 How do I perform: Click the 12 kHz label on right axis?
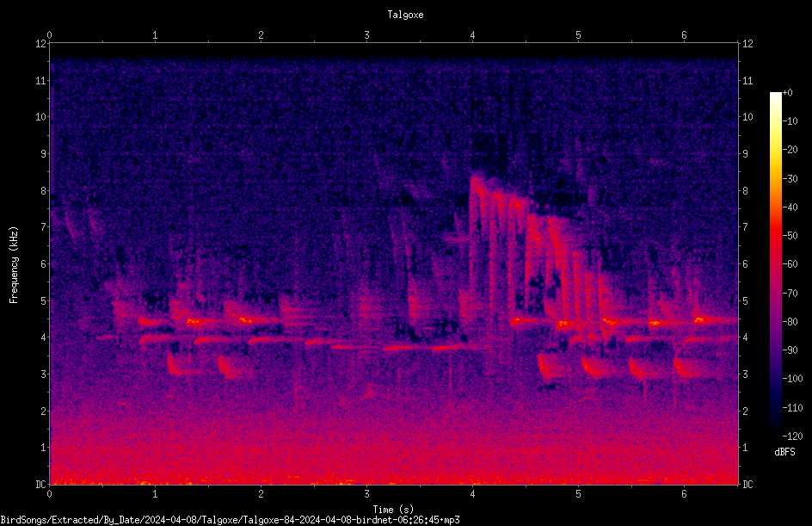point(747,44)
